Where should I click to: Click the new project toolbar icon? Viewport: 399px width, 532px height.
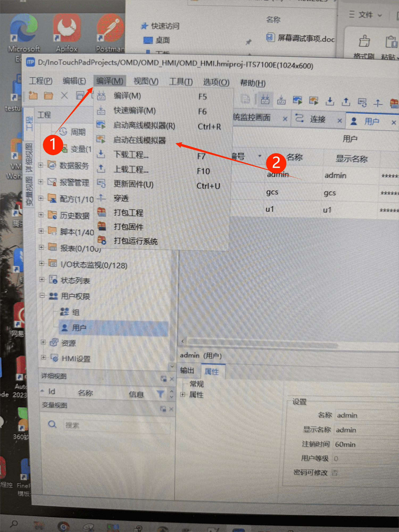[x=33, y=95]
